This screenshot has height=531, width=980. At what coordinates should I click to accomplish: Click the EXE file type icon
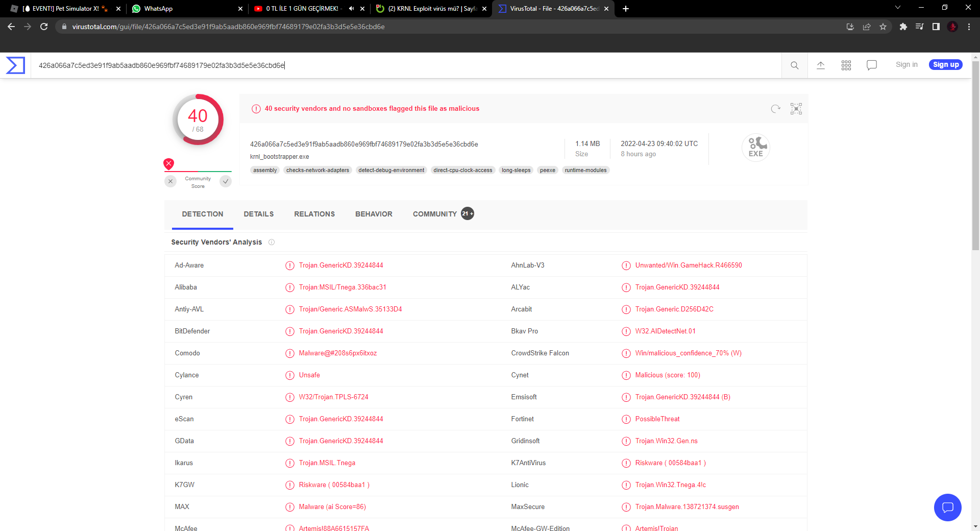(x=756, y=148)
